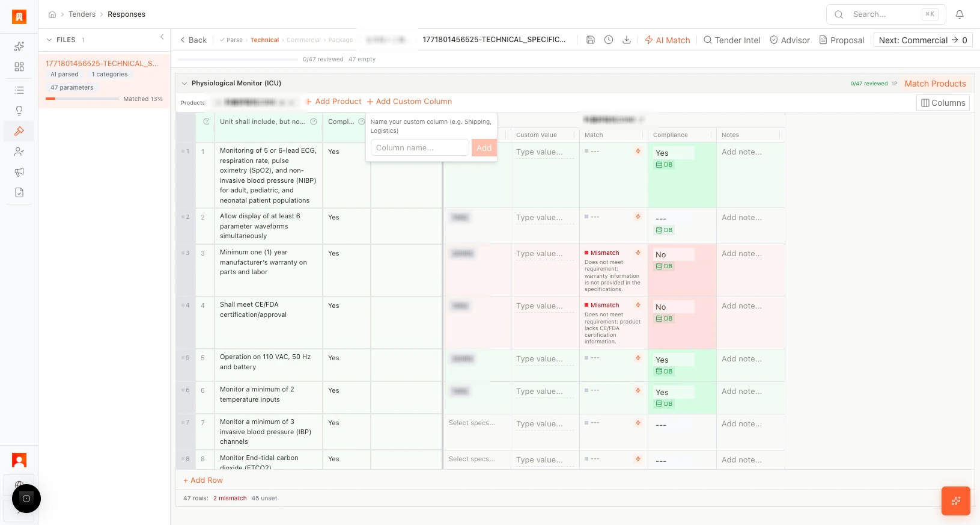Click the Matched 13% progress bar
Viewport: 980px width, 525px height.
click(82, 99)
